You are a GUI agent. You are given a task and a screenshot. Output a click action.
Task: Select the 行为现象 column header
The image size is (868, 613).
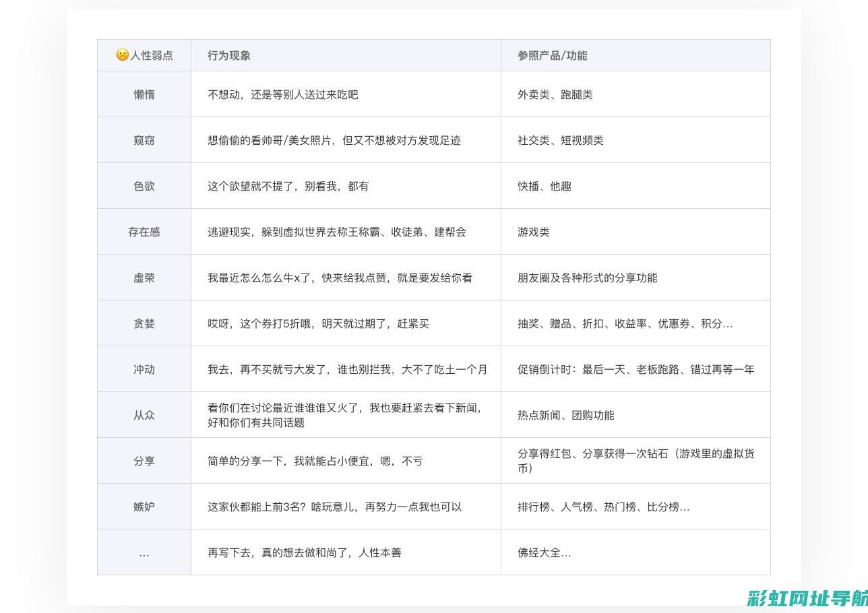coord(346,55)
